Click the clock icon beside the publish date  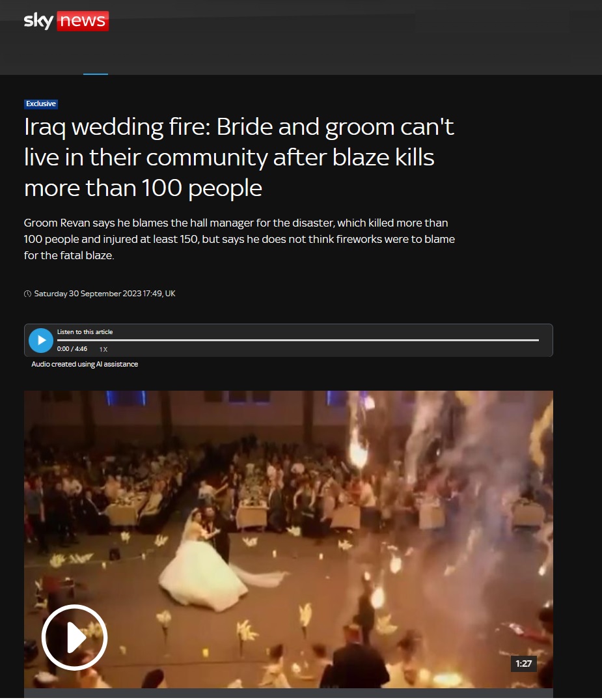coord(28,294)
